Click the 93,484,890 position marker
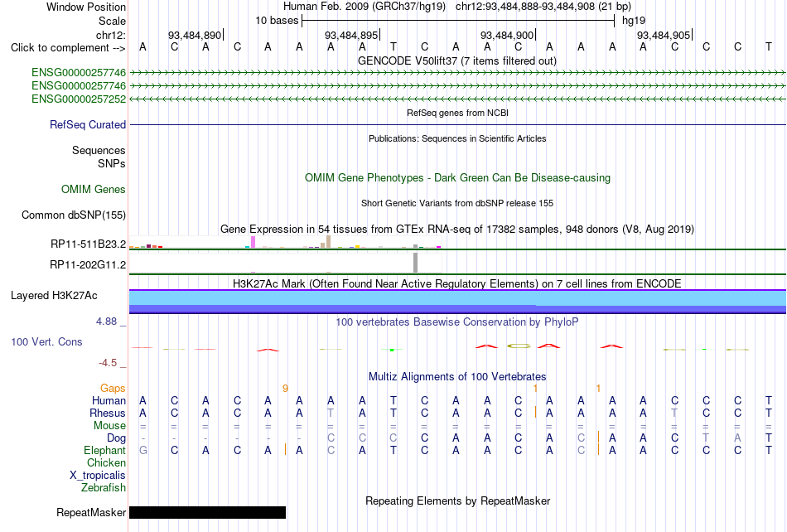Viewport: 787px width, 532px height. (195, 35)
